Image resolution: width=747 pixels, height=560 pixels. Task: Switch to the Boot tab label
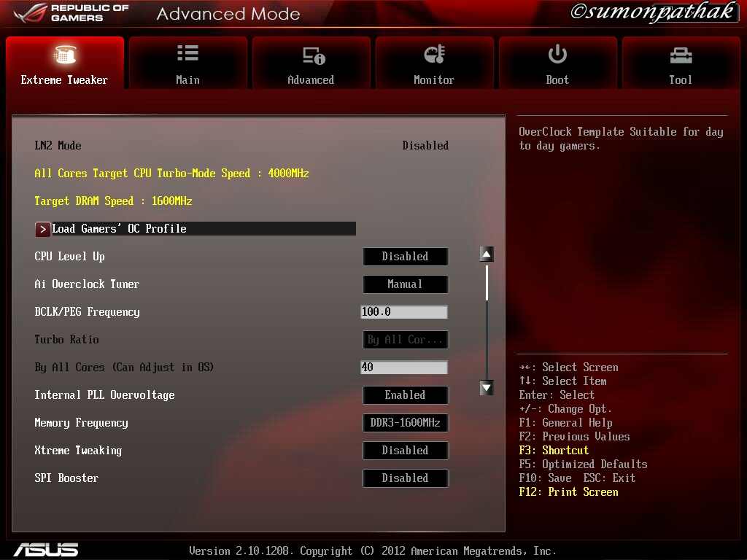[557, 80]
